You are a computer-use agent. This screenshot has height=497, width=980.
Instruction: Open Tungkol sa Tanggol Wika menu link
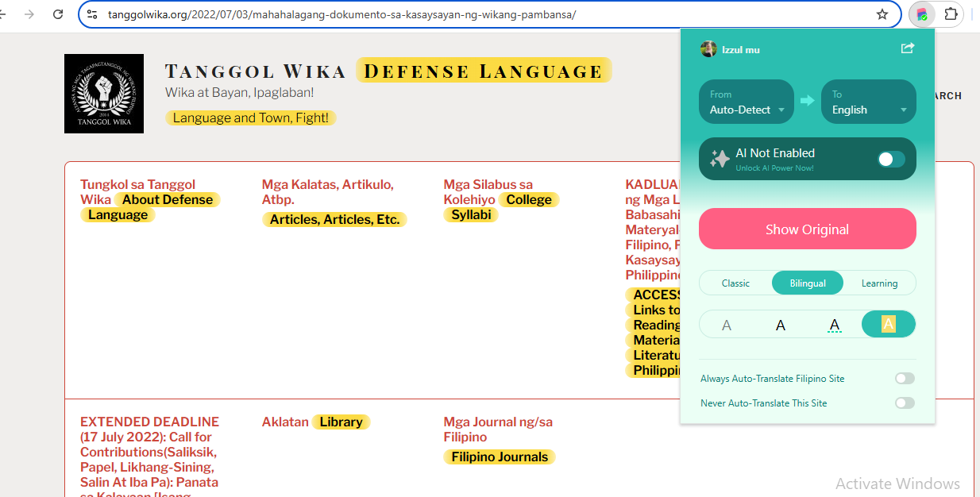[137, 192]
